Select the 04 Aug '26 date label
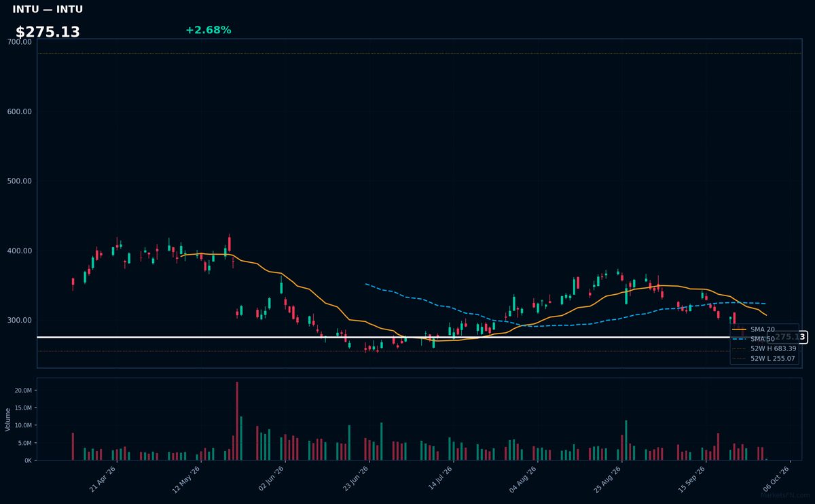The width and height of the screenshot is (815, 504). tap(524, 479)
